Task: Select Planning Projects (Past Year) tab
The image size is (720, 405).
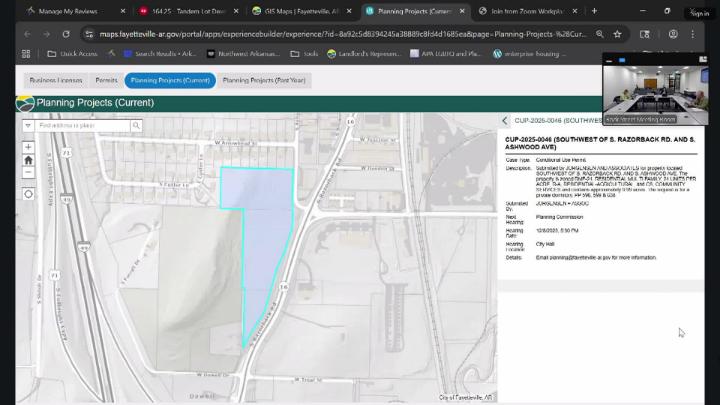Action: (x=265, y=79)
